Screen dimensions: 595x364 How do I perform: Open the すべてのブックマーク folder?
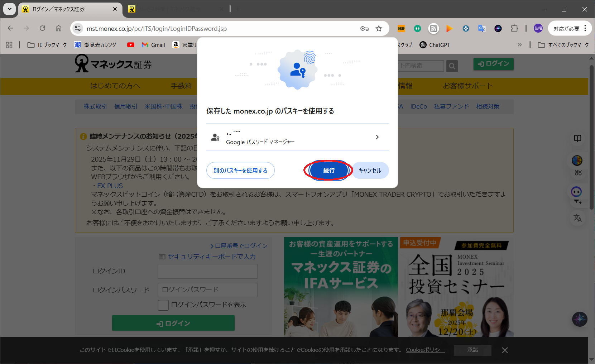click(x=563, y=45)
